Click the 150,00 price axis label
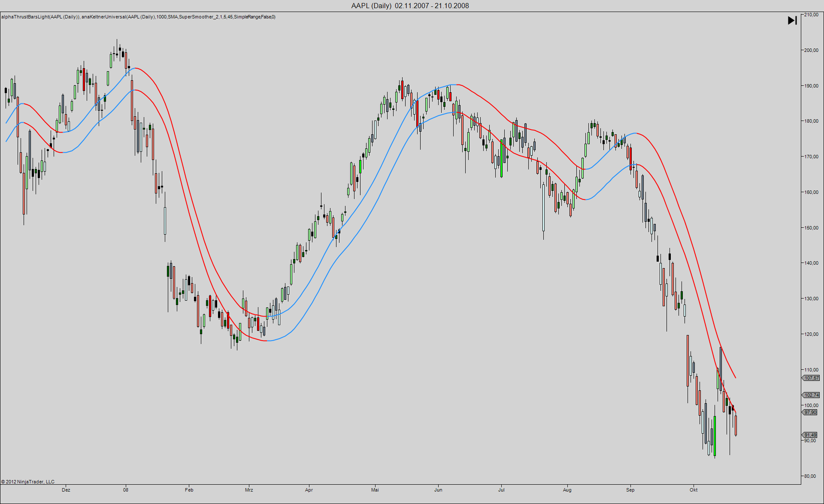 [811, 228]
